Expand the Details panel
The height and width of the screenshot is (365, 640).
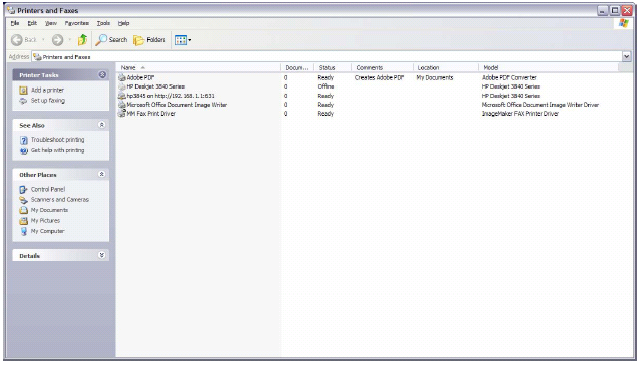pyautogui.click(x=102, y=255)
